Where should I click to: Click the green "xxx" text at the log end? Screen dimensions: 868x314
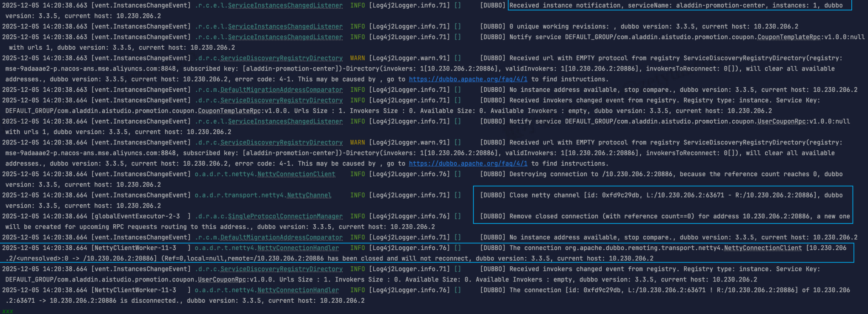pyautogui.click(x=8, y=311)
